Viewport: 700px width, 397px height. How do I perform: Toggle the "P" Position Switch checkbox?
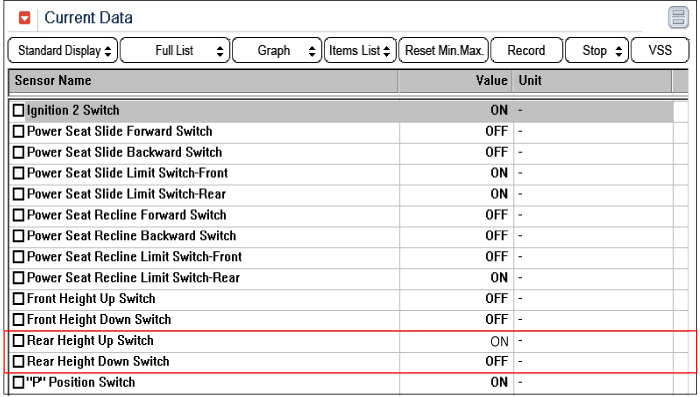point(18,382)
